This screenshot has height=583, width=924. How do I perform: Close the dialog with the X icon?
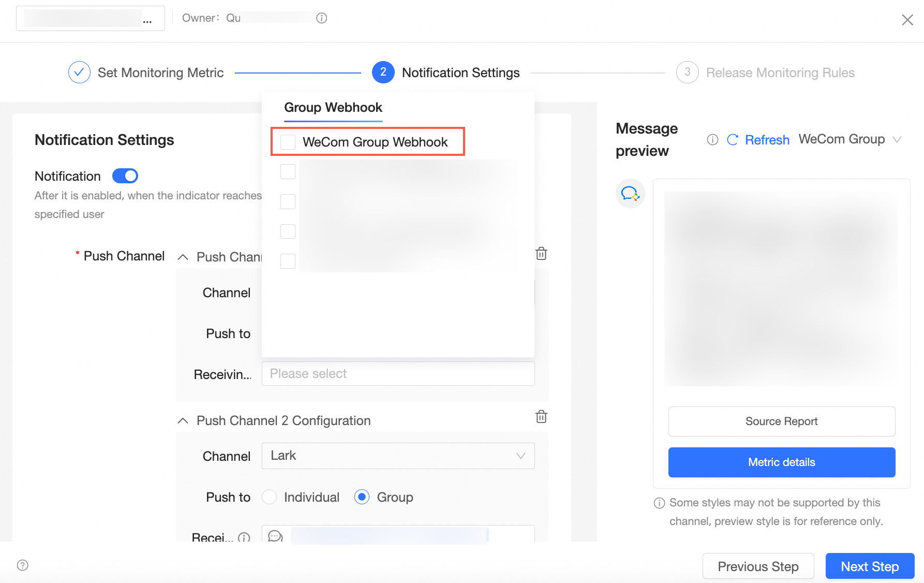pos(907,20)
